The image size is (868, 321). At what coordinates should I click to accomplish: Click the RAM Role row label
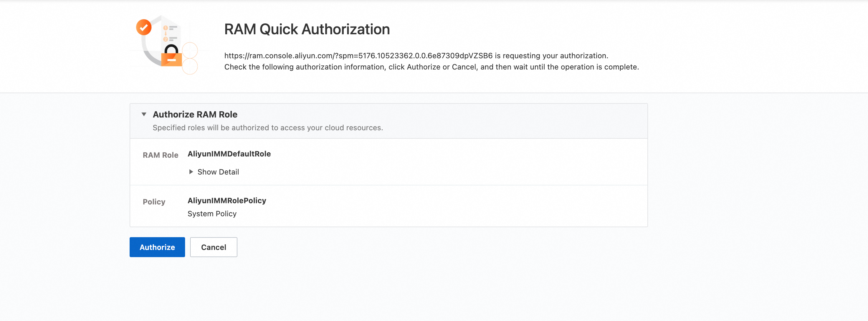click(160, 155)
